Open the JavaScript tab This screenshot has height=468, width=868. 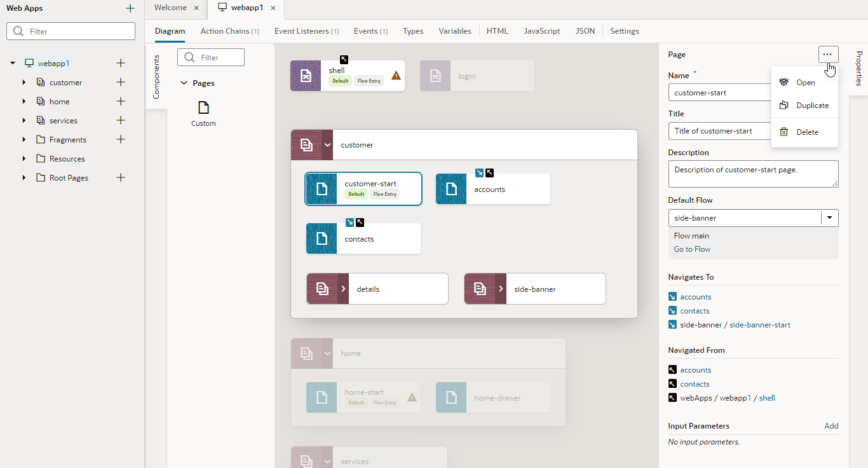pos(542,31)
